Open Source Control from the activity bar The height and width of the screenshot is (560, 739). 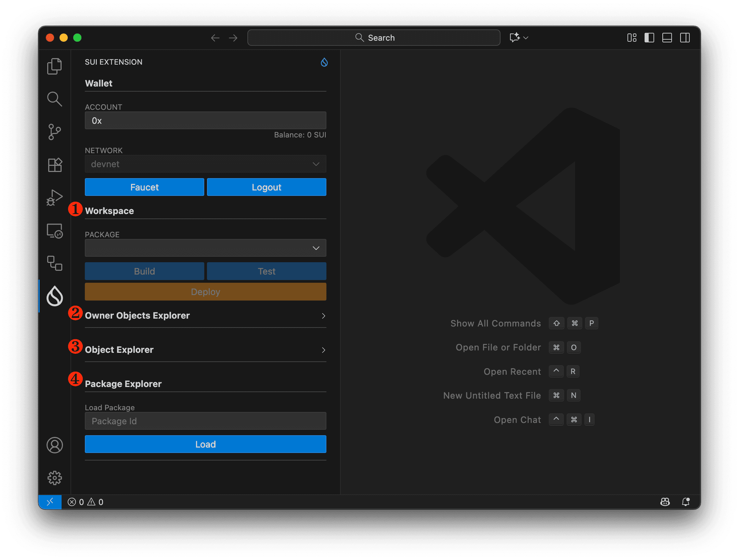(54, 132)
